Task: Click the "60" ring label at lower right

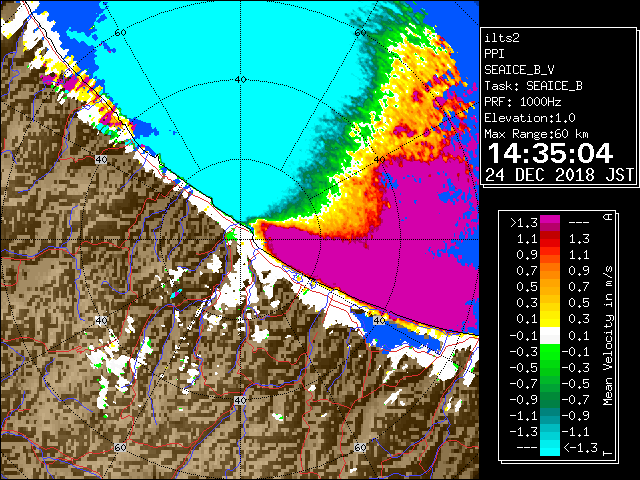Action: pos(360,448)
